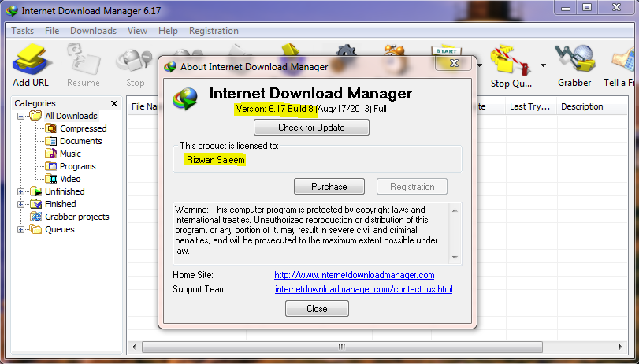Screen dimensions: 639x364
Task: Close the About dialog via X button
Action: coord(454,63)
